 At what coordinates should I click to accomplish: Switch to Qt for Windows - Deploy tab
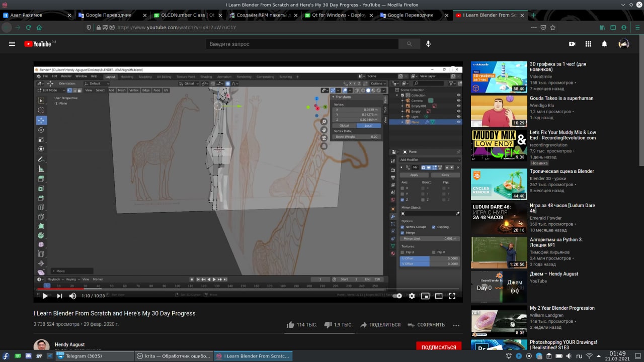point(339,15)
